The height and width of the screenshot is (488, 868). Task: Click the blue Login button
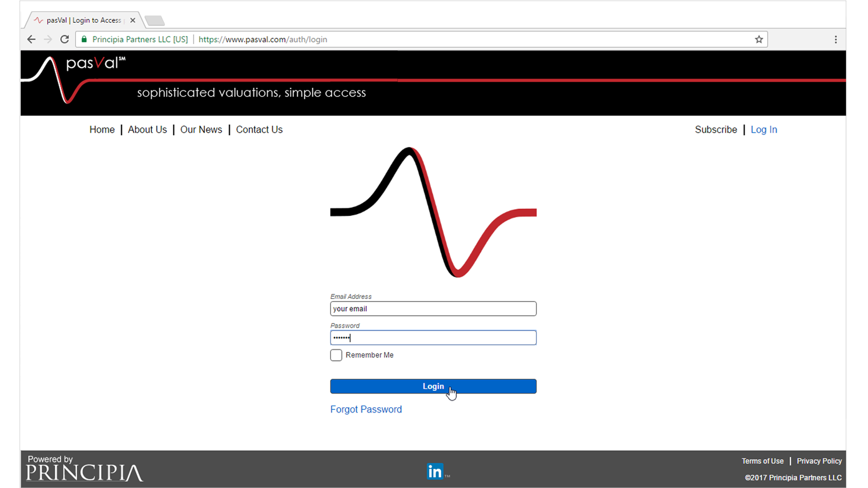[x=433, y=386]
